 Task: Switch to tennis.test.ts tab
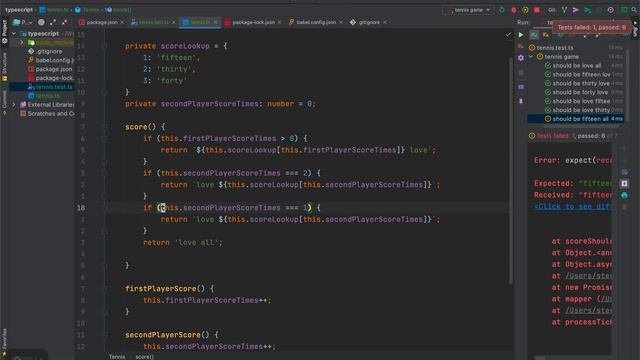coord(153,22)
